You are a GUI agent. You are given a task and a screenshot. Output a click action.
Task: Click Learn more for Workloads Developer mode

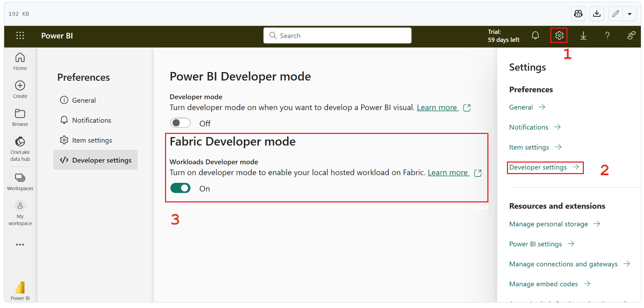point(448,173)
